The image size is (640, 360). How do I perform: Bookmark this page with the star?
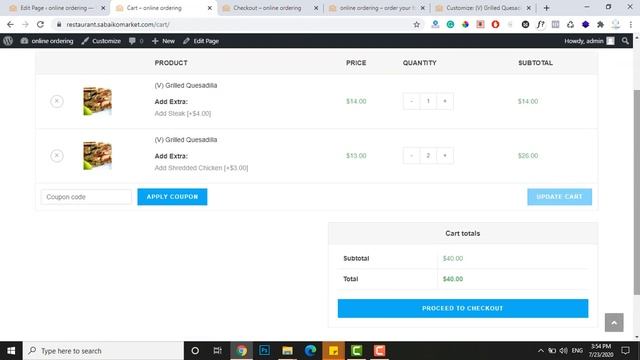pyautogui.click(x=416, y=24)
